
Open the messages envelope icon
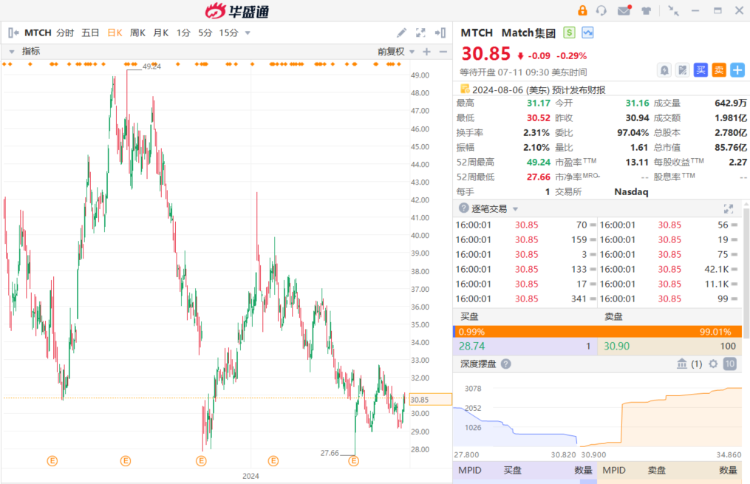[x=624, y=10]
